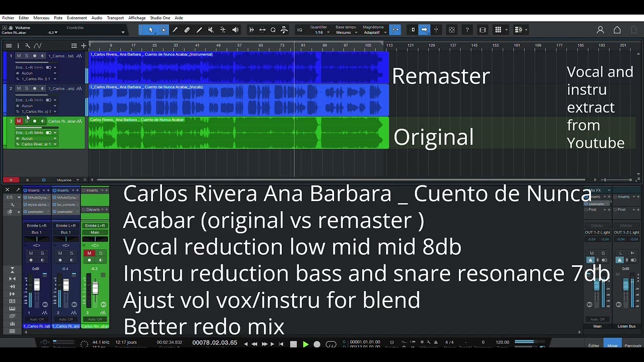Toggle monitor on track 2 in the arrangement
644x362 pixels.
coord(43,88)
